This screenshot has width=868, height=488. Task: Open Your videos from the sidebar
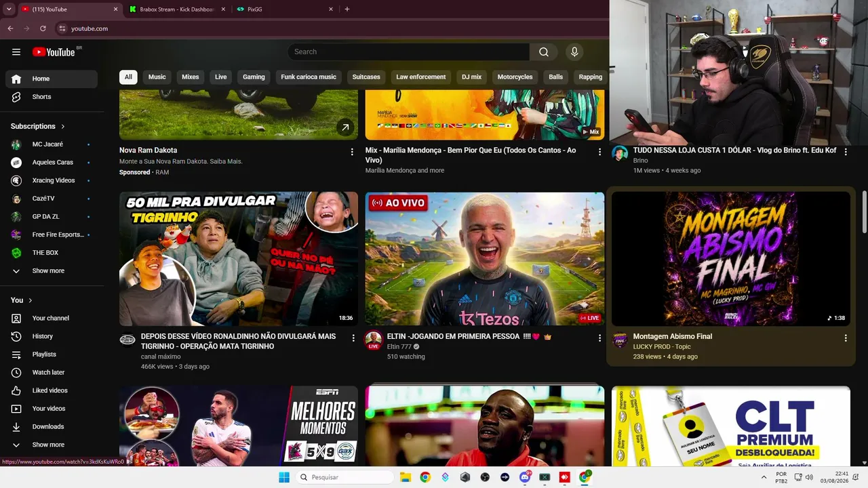click(52, 409)
